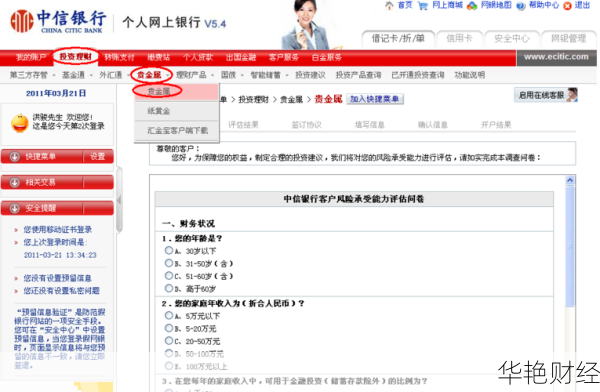The height and width of the screenshot is (392, 600).
Task: Click the questionnaire vertical scrollbar thumb
Action: pyautogui.click(x=570, y=246)
